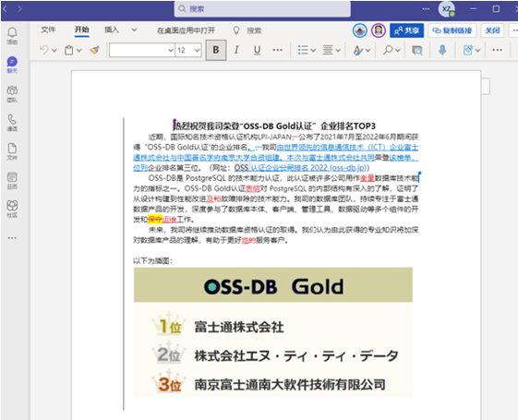Click the second collaborator avatar with purple ring

pyautogui.click(x=379, y=30)
